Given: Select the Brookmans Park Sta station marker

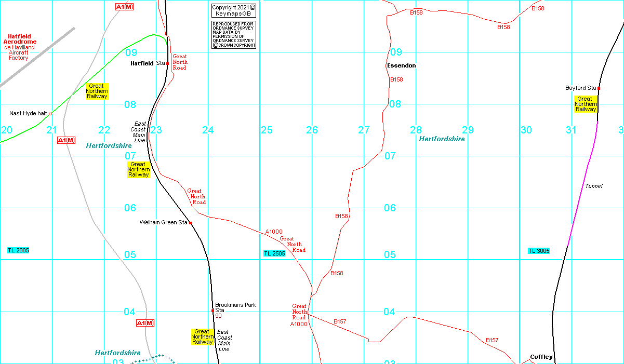Looking at the screenshot, I should (213, 311).
